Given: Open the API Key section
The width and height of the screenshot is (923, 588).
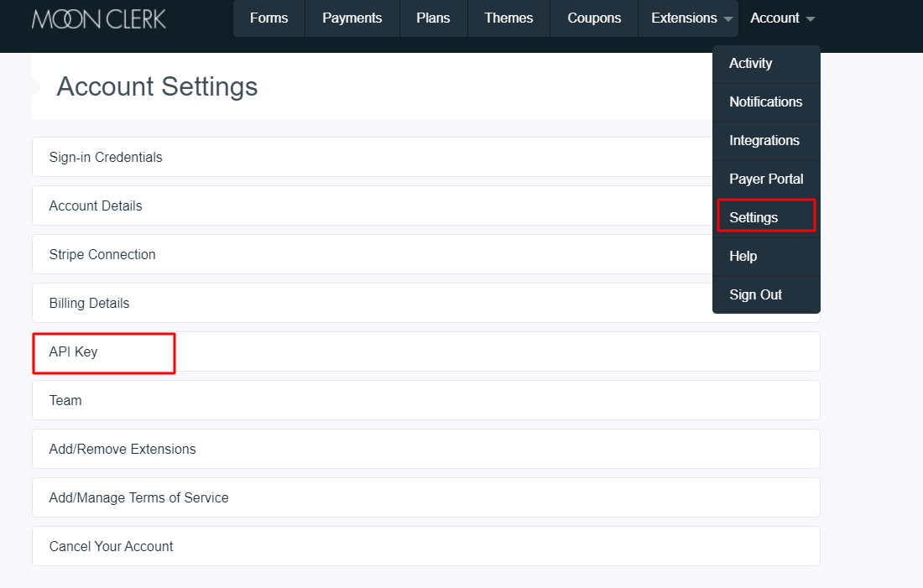Looking at the screenshot, I should [426, 352].
